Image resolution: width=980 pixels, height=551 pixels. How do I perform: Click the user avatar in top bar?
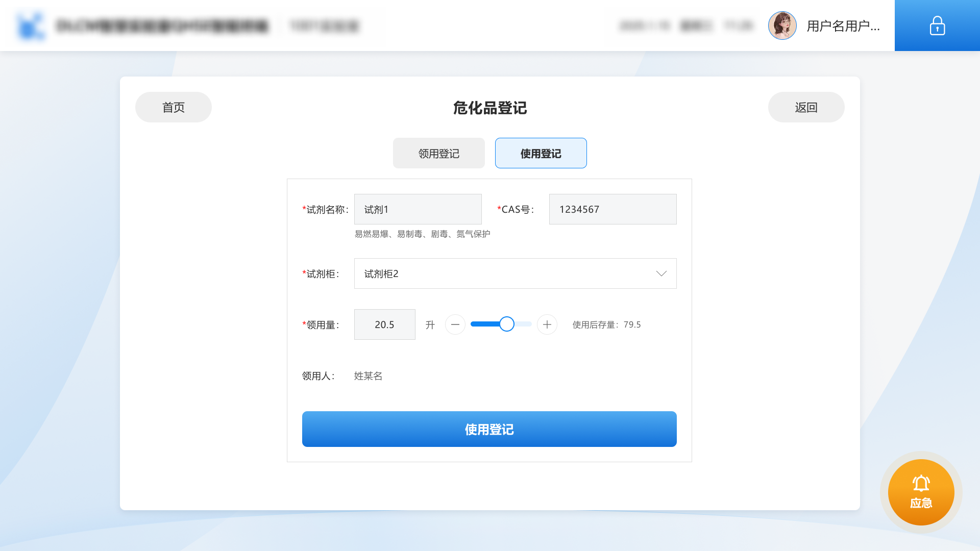782,25
